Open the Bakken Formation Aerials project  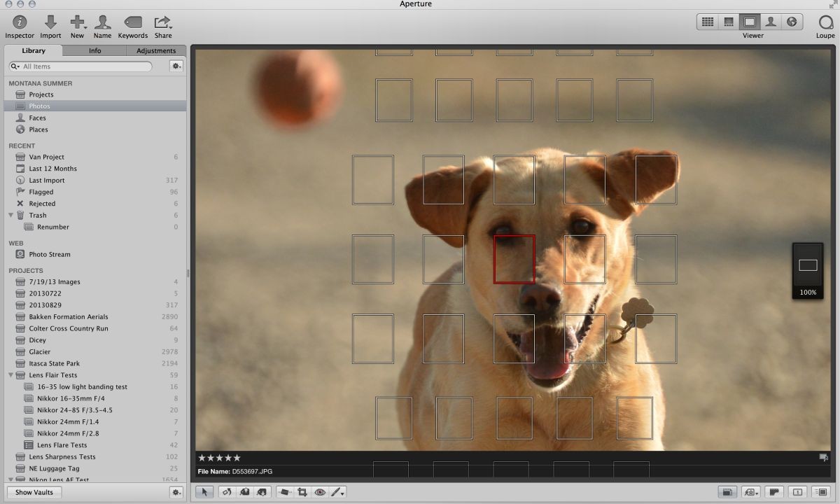pos(69,317)
